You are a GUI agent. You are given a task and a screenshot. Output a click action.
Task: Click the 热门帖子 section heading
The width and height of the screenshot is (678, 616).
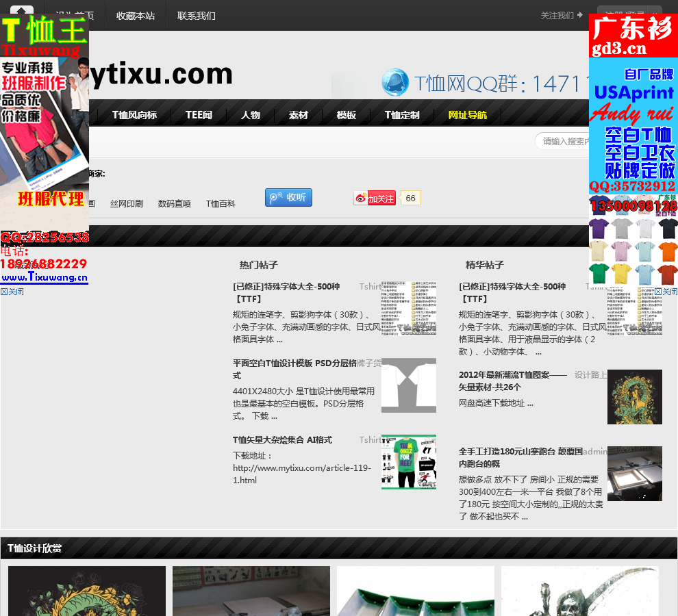pyautogui.click(x=259, y=265)
